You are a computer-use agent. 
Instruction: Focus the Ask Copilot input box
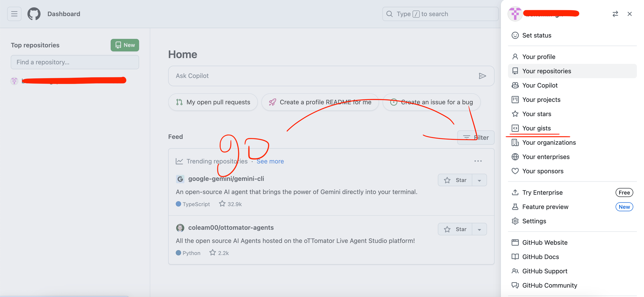coord(331,76)
